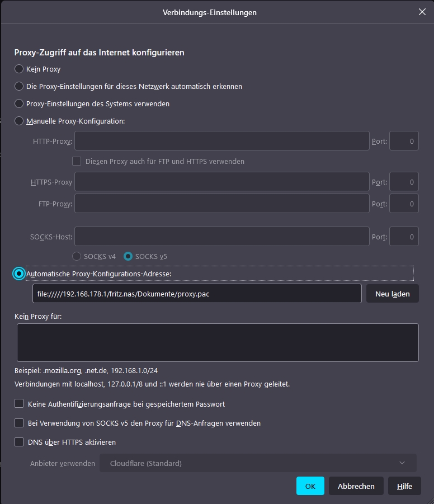Viewport: 434px width, 504px height.
Task: Toggle Keine Authentifizierungsanfrage bei gespeichertem Passwort
Action: [19, 403]
